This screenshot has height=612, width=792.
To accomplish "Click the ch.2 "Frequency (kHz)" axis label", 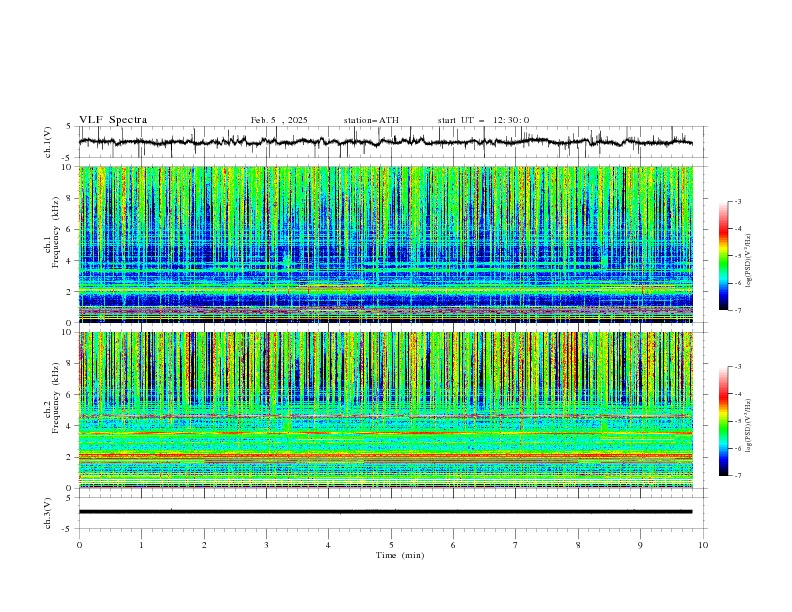I will 56,398.
